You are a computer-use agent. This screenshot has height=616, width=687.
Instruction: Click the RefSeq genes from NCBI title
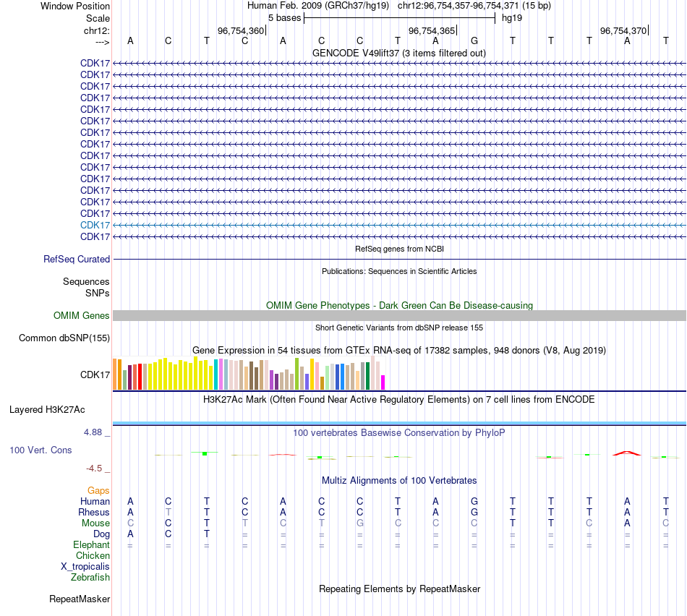[399, 249]
